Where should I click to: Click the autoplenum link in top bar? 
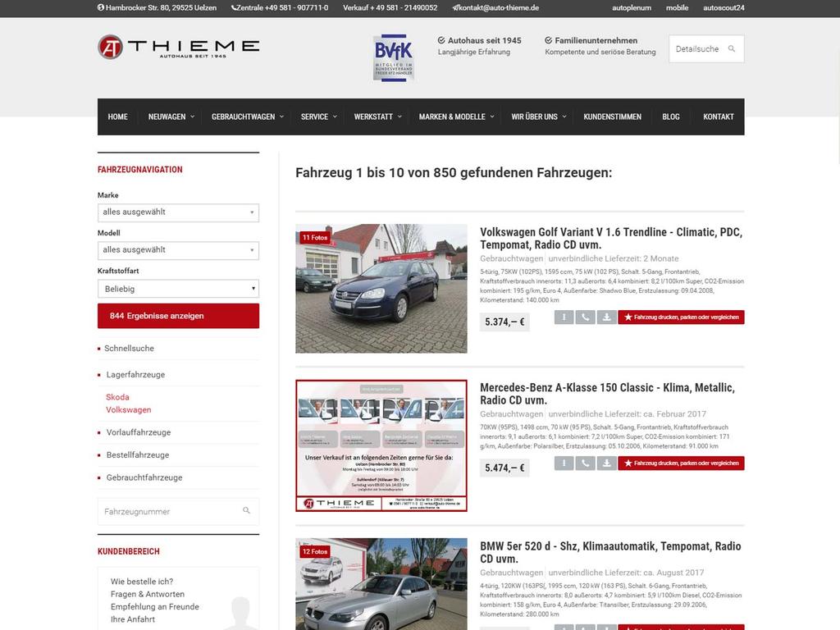point(632,7)
